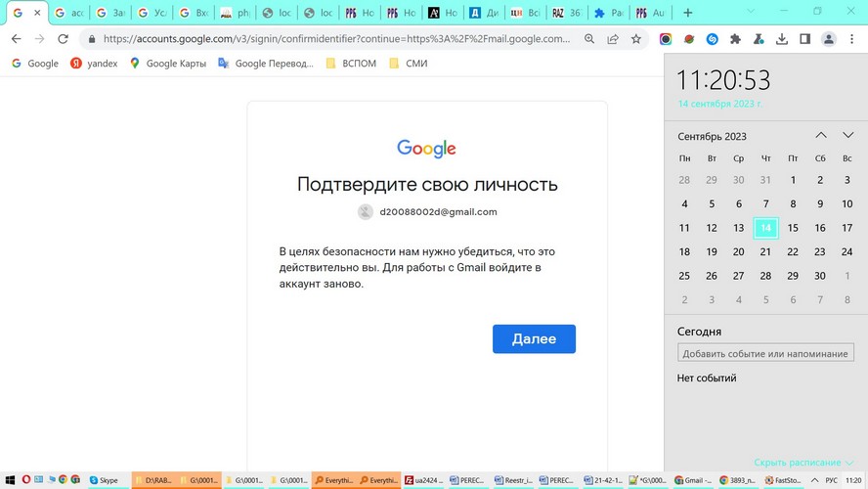
Task: Open the tab search dropdown chevron
Action: (751, 12)
